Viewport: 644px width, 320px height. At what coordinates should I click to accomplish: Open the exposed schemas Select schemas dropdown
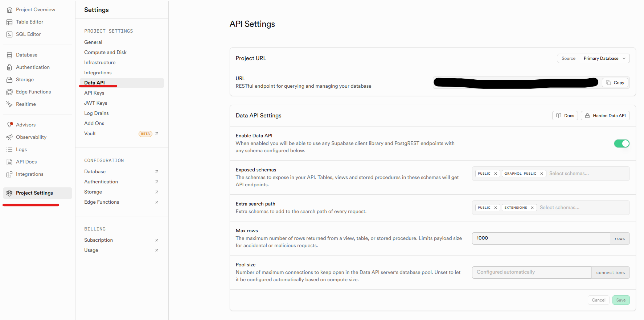click(x=588, y=174)
